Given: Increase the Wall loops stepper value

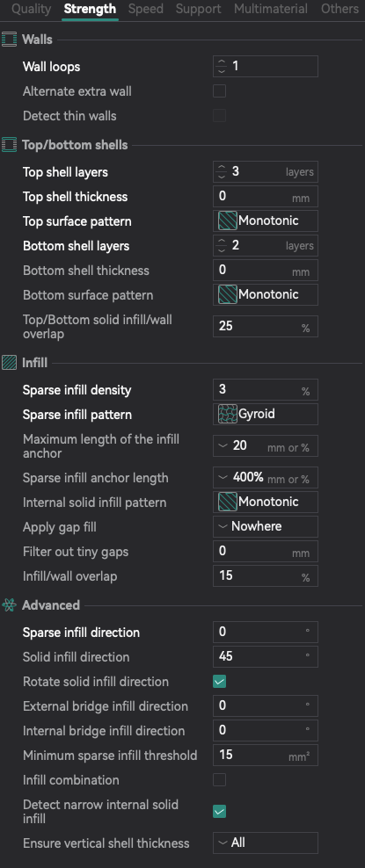Looking at the screenshot, I should click(x=223, y=62).
